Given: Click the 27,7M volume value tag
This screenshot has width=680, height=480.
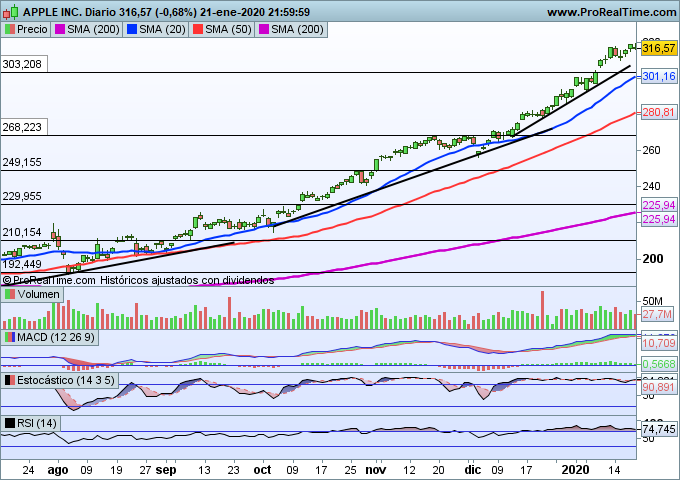Looking at the screenshot, I should click(657, 314).
